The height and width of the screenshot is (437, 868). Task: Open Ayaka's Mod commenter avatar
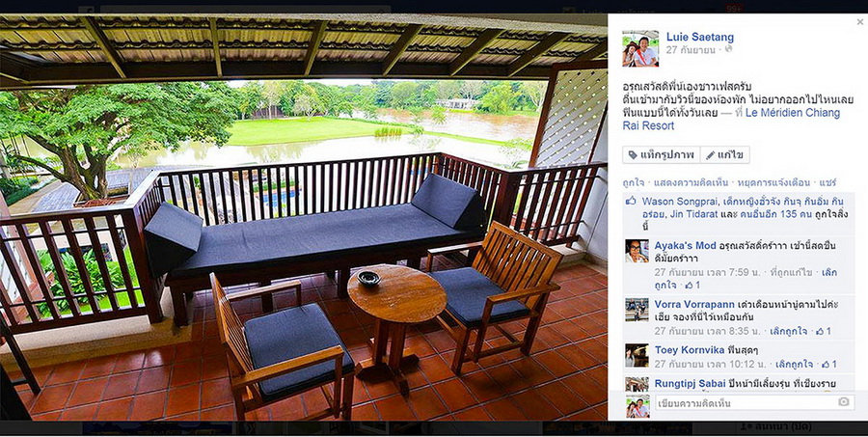637,251
